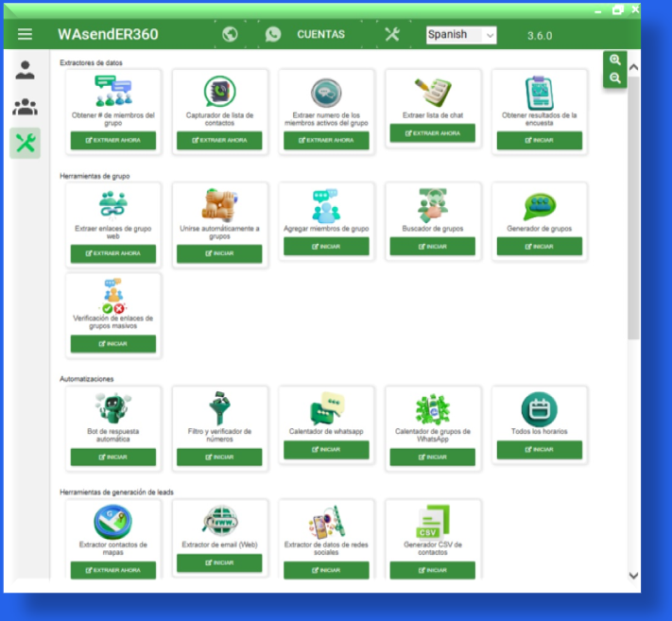Image resolution: width=672 pixels, height=621 pixels.
Task: Open the Spanish language dropdown
Action: [x=460, y=35]
